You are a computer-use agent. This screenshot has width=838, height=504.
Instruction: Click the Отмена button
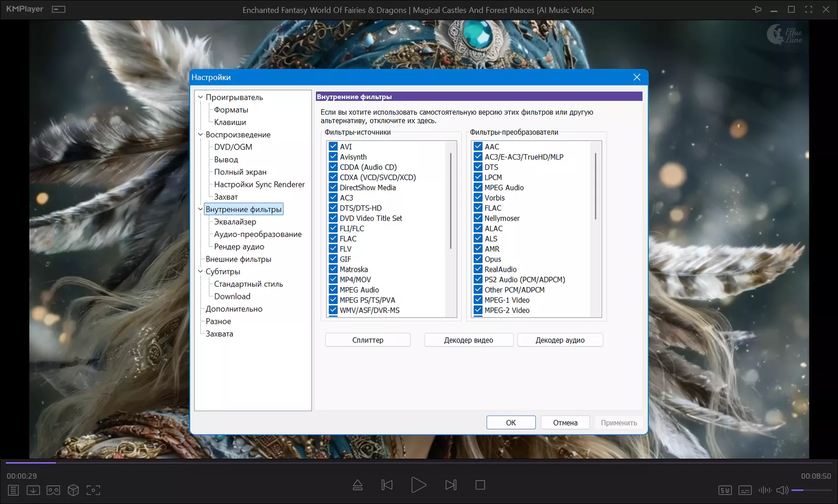[x=565, y=422]
